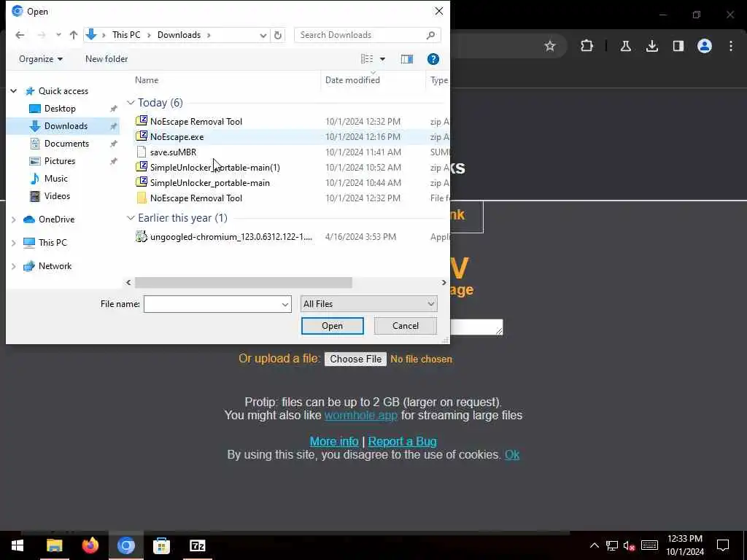
Task: Click Ok to dismiss the cookie notice
Action: tap(512, 455)
